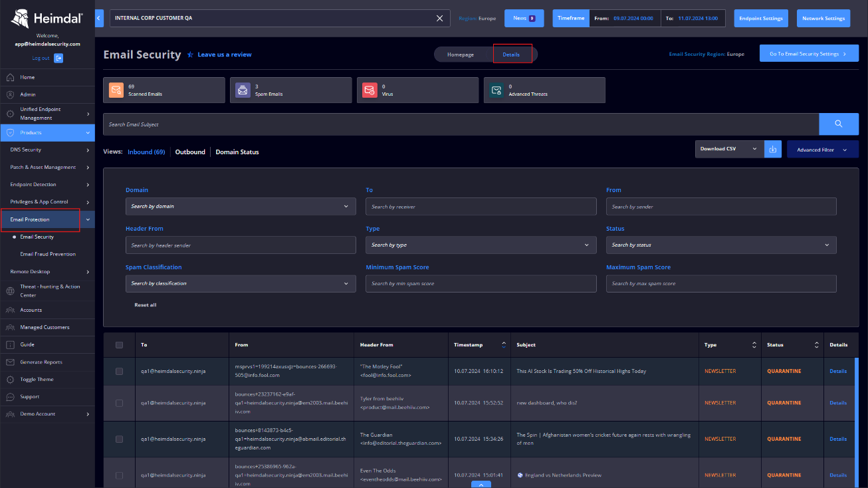868x488 pixels.
Task: Open Email Fraud Prevention menu item
Action: 48,254
